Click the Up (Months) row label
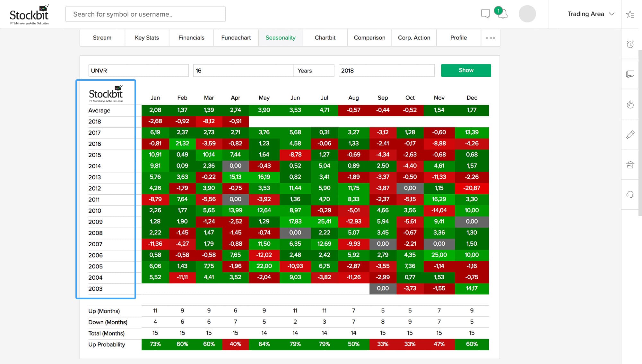Viewport: 642px width, 364px height. pos(104,311)
